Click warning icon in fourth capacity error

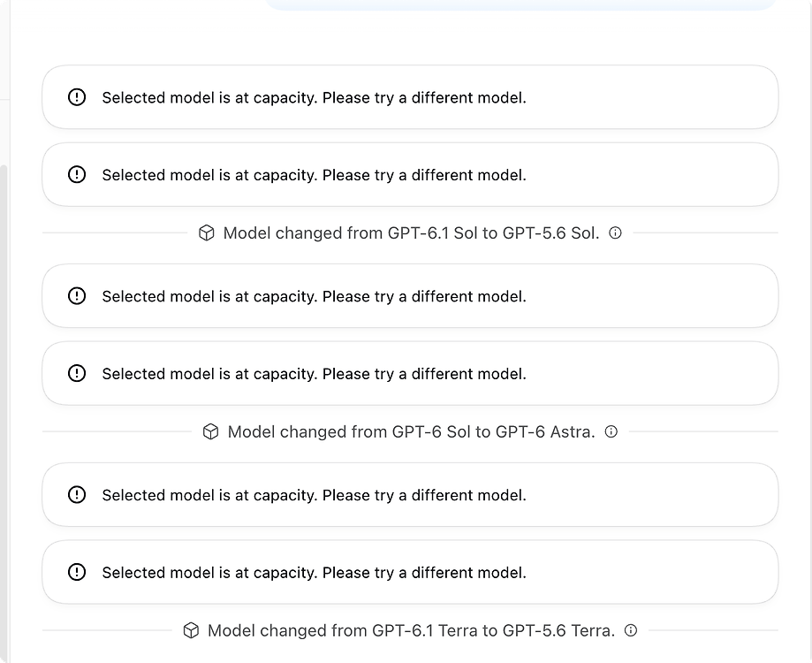coord(77,373)
